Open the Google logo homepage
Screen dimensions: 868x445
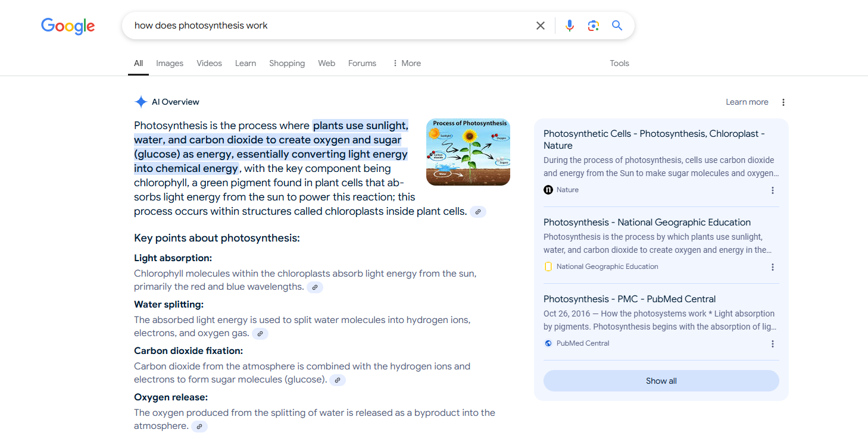[x=68, y=26]
